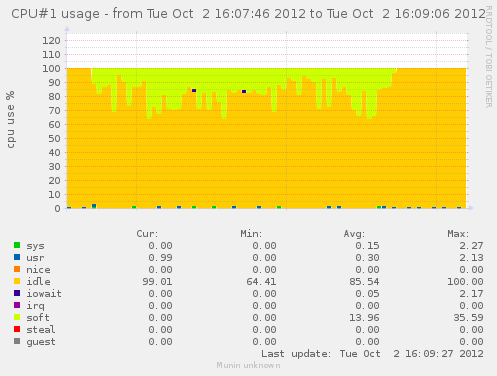
Task: Click the Min: column header
Action: (x=251, y=234)
